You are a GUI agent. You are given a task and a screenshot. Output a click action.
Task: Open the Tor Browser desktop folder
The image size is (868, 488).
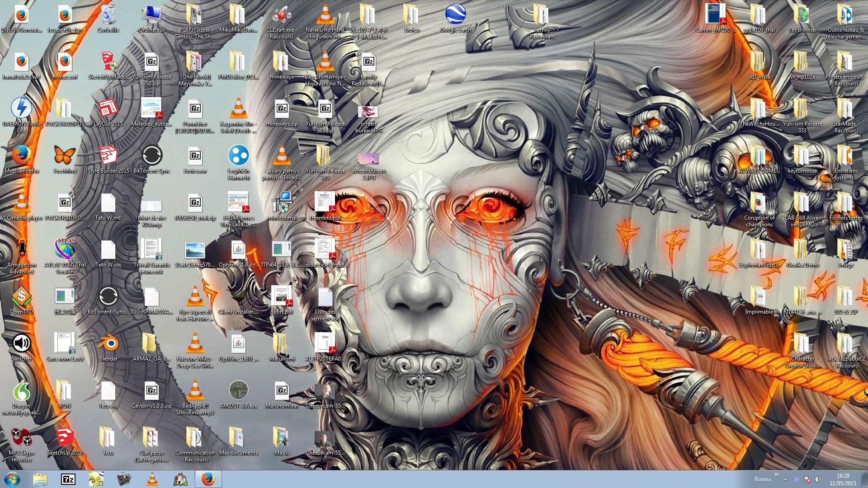tap(802, 18)
